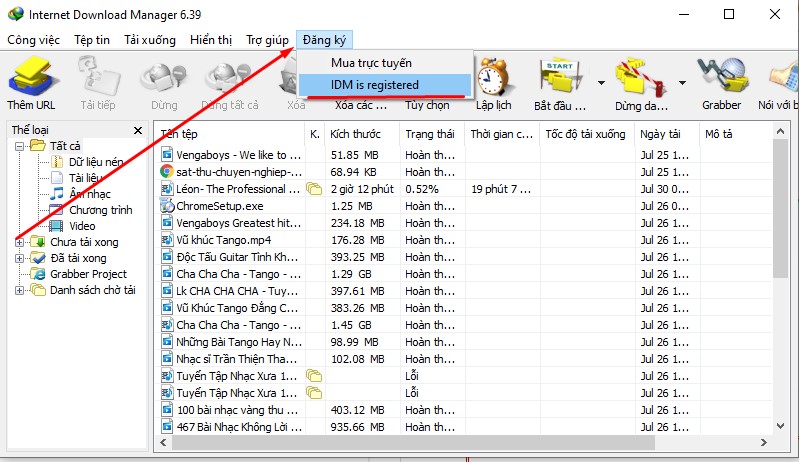The width and height of the screenshot is (799, 462).
Task: Open the Lập lịch scheduler clock icon
Action: tap(493, 76)
